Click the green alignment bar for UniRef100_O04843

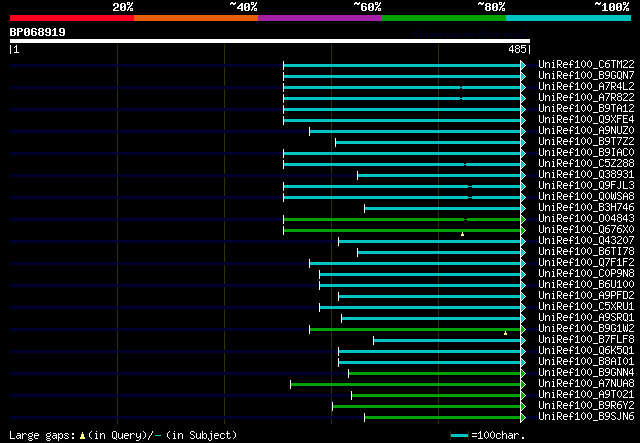coord(402,220)
